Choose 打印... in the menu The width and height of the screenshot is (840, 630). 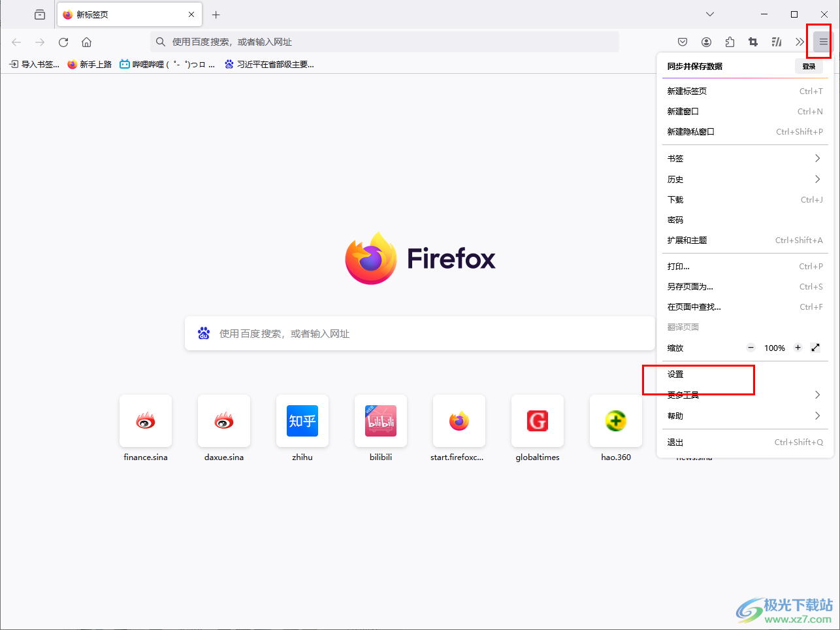[x=745, y=266]
